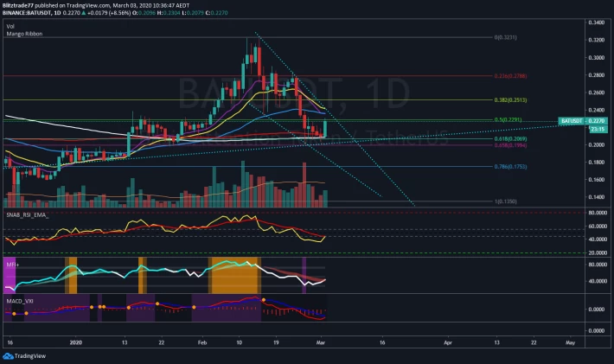Click the 0.618(0.2069) Fibonacci level label
The height and width of the screenshot is (364, 614).
(510, 139)
